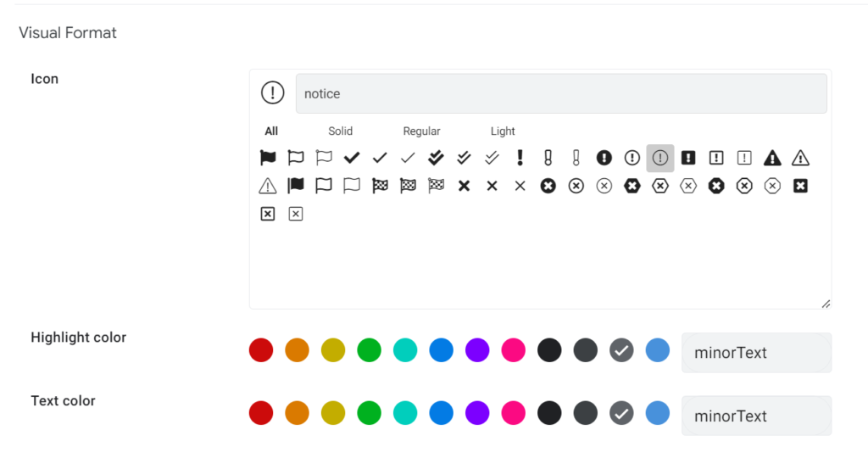Screen dimensions: 868x469
Task: Choose green as the Highlight color
Action: (x=370, y=350)
